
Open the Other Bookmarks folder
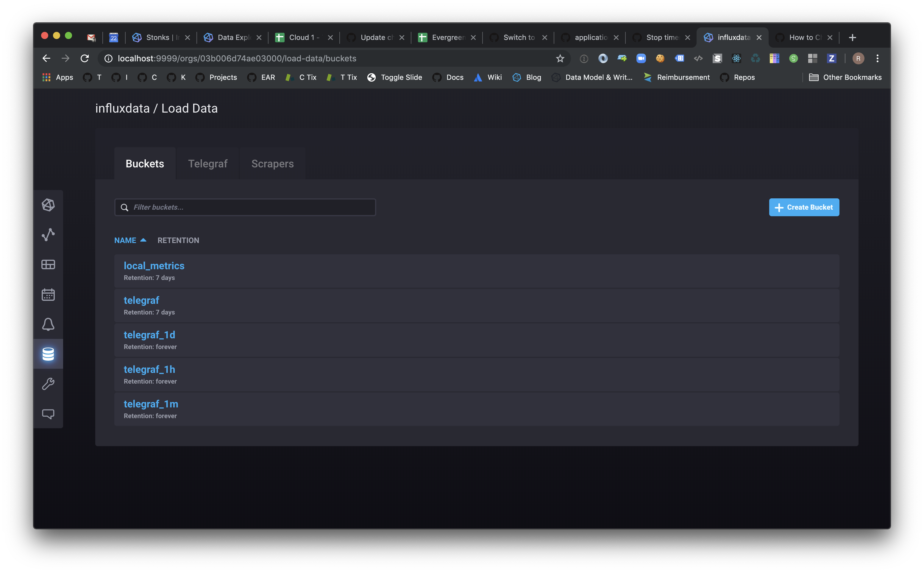tap(845, 77)
